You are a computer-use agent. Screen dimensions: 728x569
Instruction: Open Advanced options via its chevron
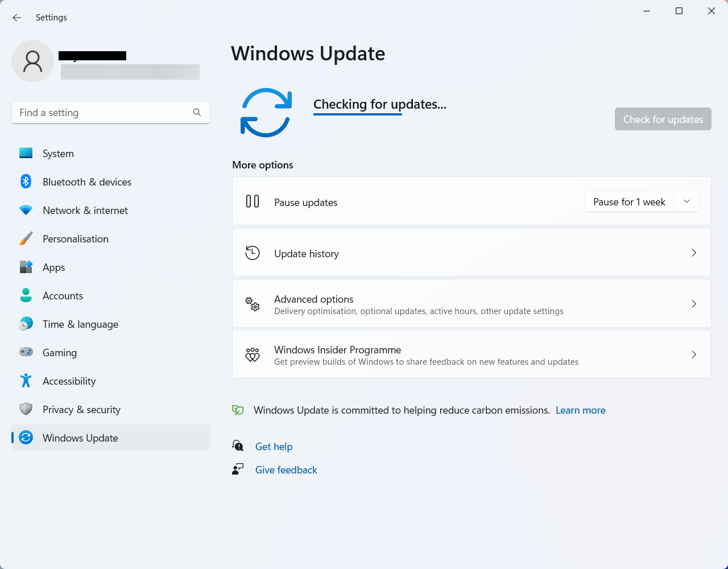tap(694, 304)
